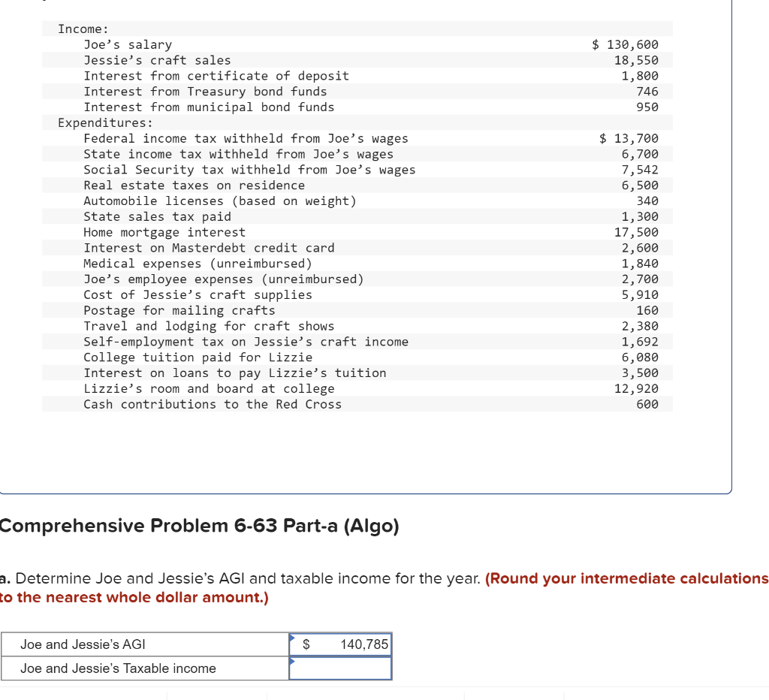
Task: Select the dollar sign in the AGI field
Action: pos(306,644)
